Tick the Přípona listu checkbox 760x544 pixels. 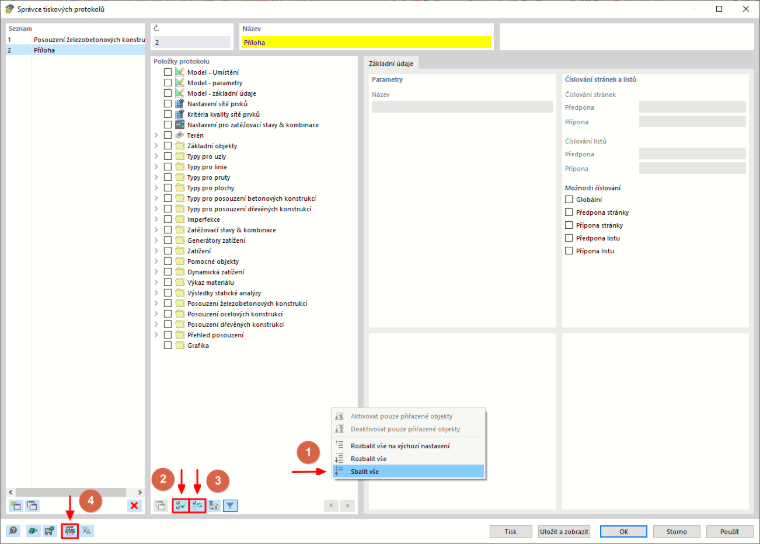coord(569,251)
